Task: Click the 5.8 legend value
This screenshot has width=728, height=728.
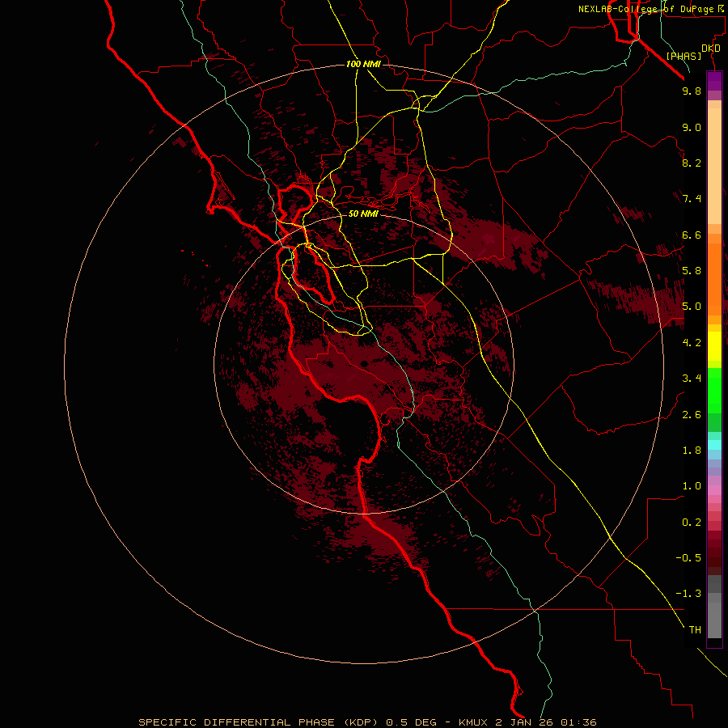Action: pyautogui.click(x=692, y=271)
